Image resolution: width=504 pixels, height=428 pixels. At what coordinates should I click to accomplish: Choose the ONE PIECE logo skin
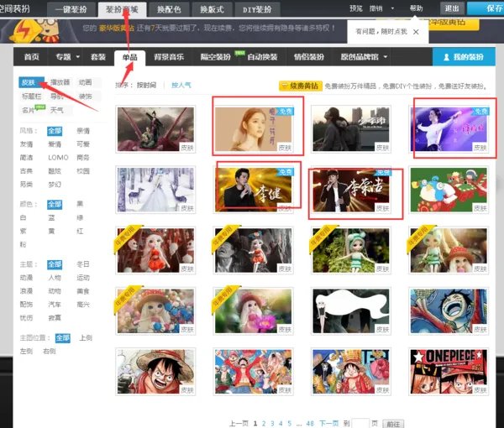449,371
